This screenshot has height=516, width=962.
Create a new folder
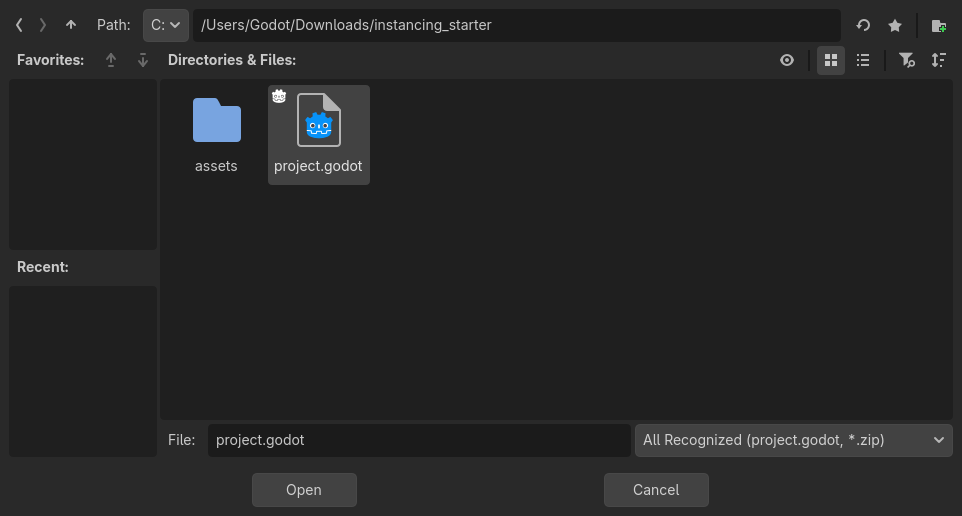click(938, 25)
